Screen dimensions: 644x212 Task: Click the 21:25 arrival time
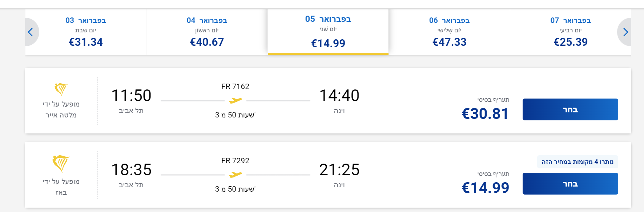[339, 170]
